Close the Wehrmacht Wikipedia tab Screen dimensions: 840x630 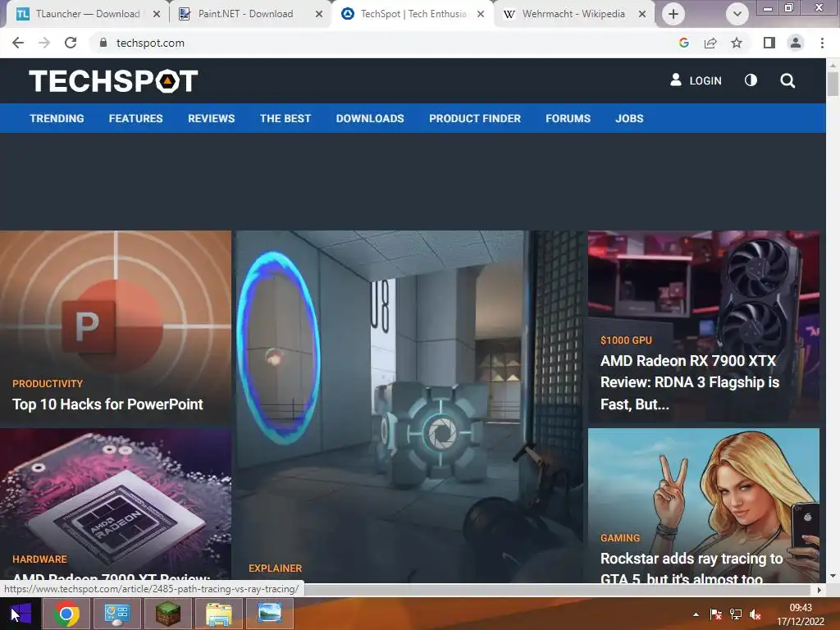(642, 14)
